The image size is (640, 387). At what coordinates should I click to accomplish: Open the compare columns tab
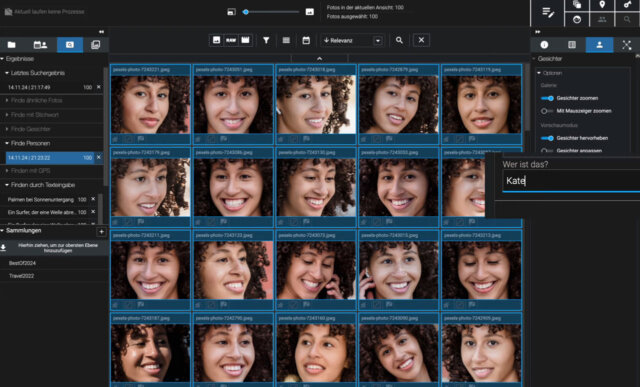(x=572, y=45)
